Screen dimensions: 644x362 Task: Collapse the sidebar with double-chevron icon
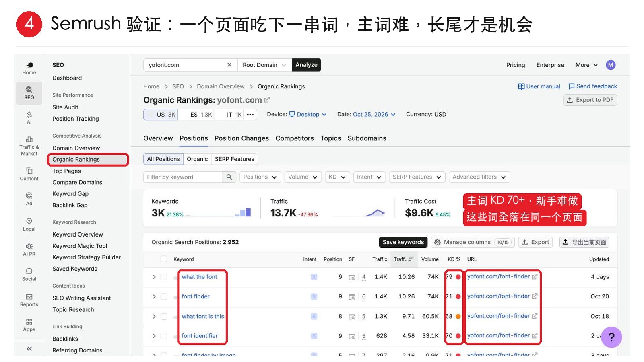(x=29, y=349)
